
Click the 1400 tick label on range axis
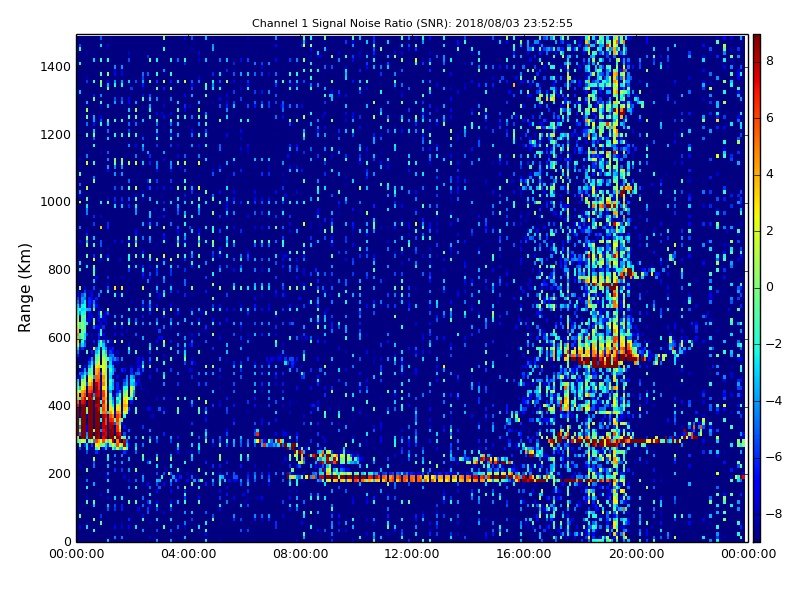[56, 67]
